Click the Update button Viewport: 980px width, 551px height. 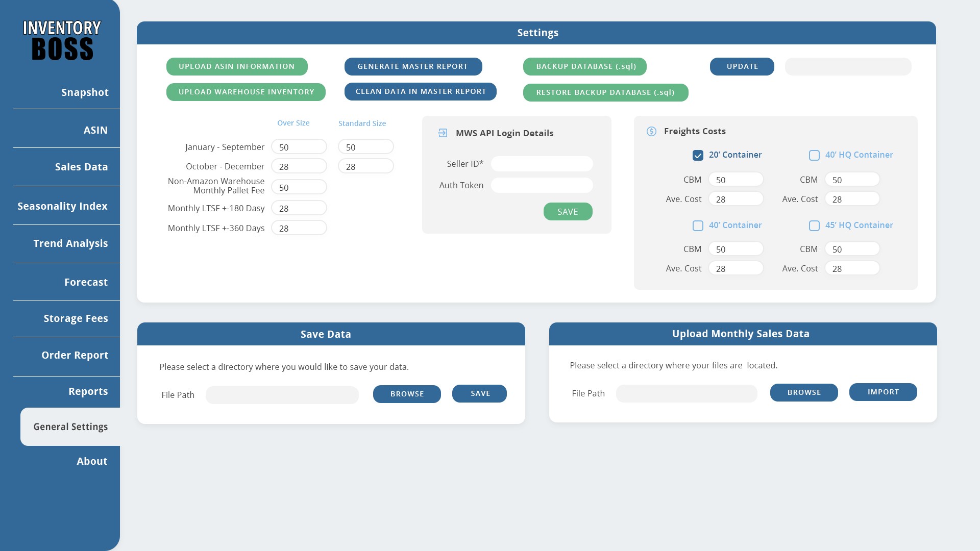742,66
